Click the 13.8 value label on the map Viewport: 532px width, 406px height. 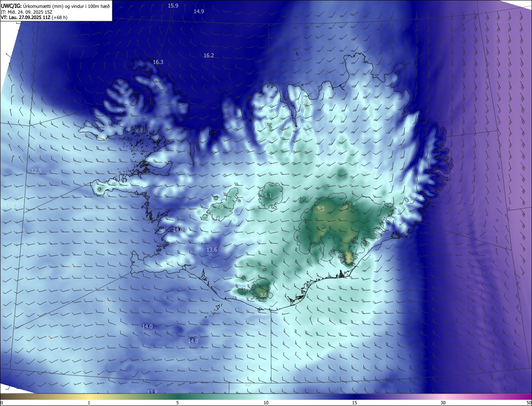152,392
